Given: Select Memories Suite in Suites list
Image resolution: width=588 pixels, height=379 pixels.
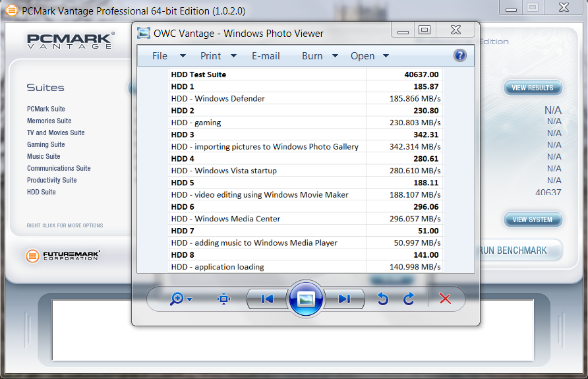Looking at the screenshot, I should pyautogui.click(x=49, y=121).
